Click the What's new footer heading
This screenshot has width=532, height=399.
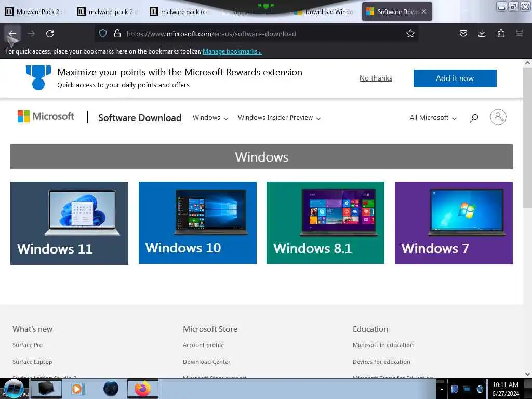click(33, 329)
